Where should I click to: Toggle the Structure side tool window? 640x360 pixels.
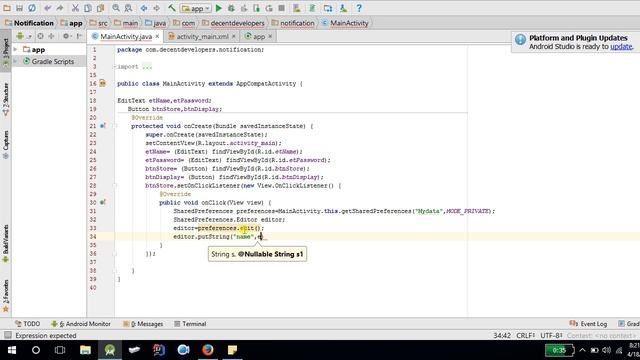point(6,99)
